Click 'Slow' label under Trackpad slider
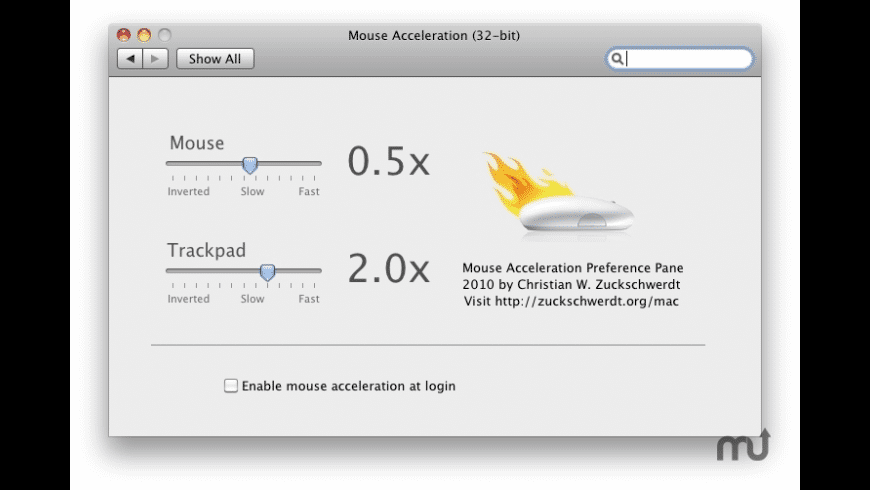This screenshot has height=490, width=870. click(252, 299)
